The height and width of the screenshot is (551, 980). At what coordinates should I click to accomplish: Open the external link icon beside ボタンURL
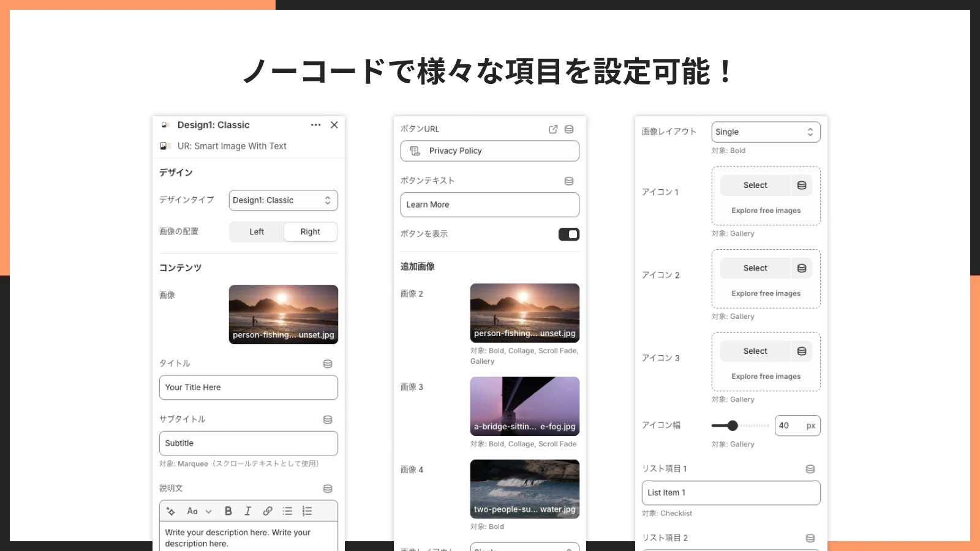553,129
